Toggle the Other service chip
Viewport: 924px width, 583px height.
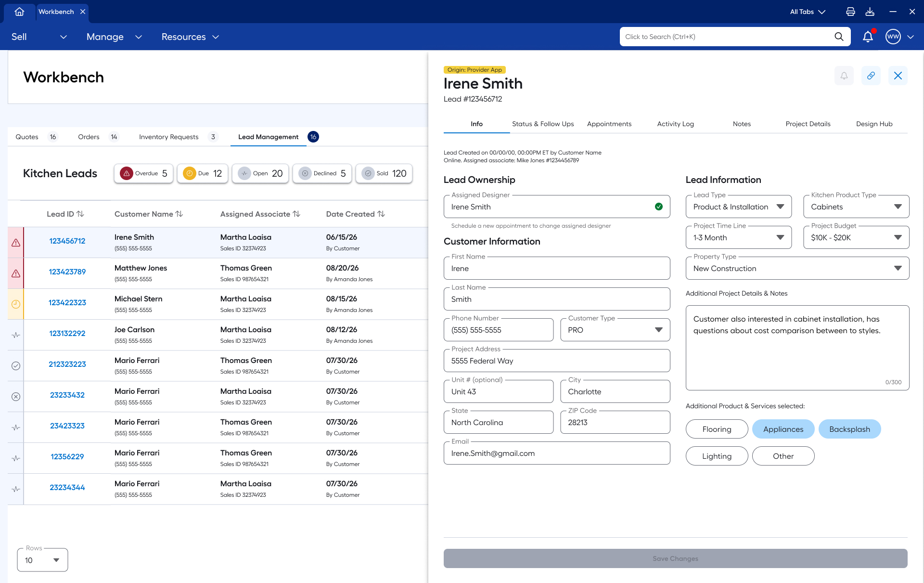[783, 456]
